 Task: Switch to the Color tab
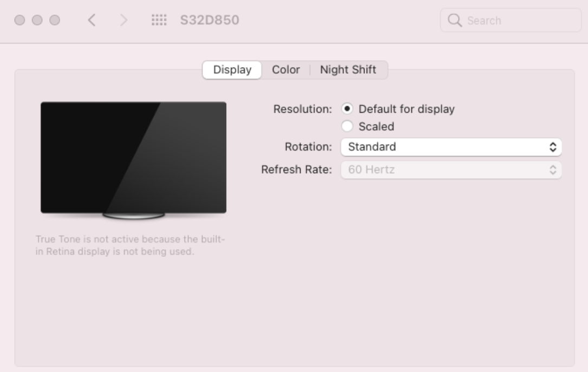286,70
